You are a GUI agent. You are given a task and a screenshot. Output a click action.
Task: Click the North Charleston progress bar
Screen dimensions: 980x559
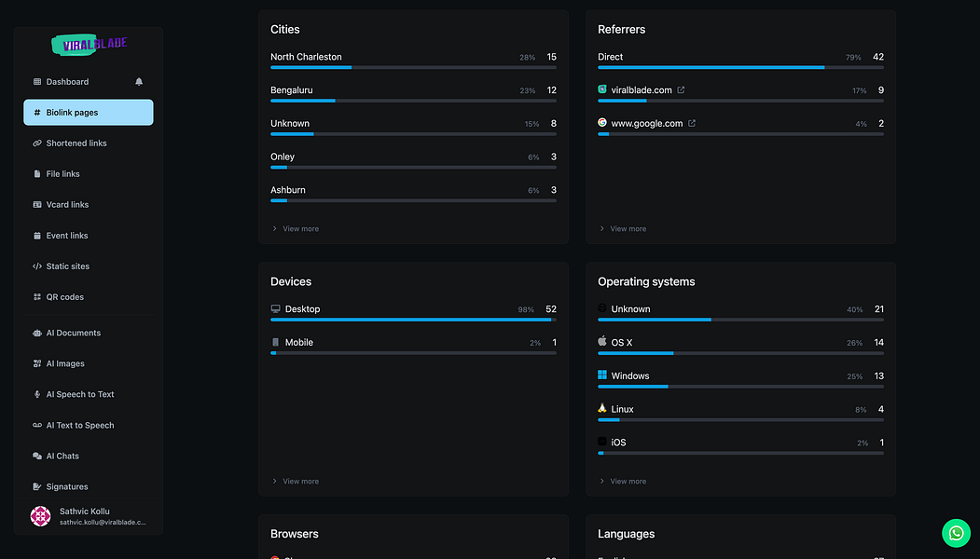(x=413, y=67)
